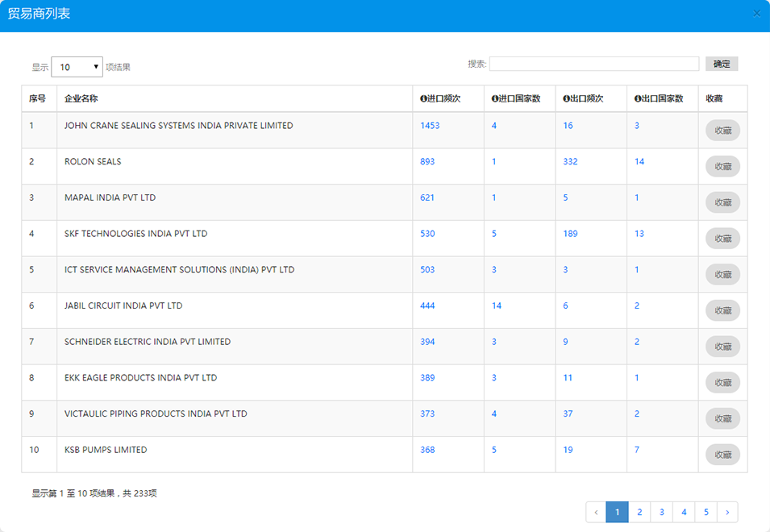Click 收藏 button for EKK EAGLE PRODUCTS
Viewport: 770px width, 532px height.
723,382
